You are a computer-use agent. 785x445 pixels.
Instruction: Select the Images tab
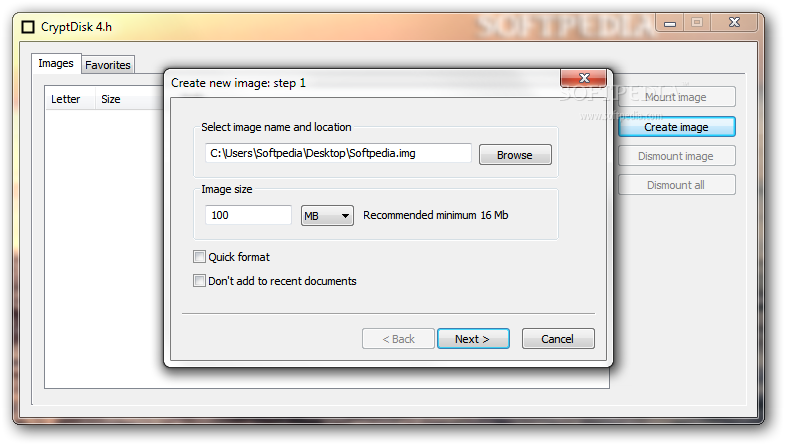56,64
